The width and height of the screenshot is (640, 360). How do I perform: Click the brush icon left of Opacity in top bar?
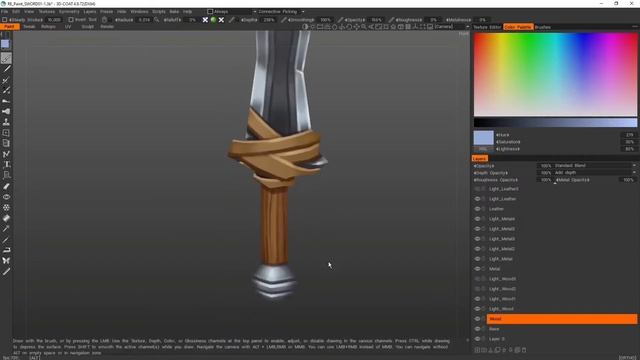coord(340,20)
